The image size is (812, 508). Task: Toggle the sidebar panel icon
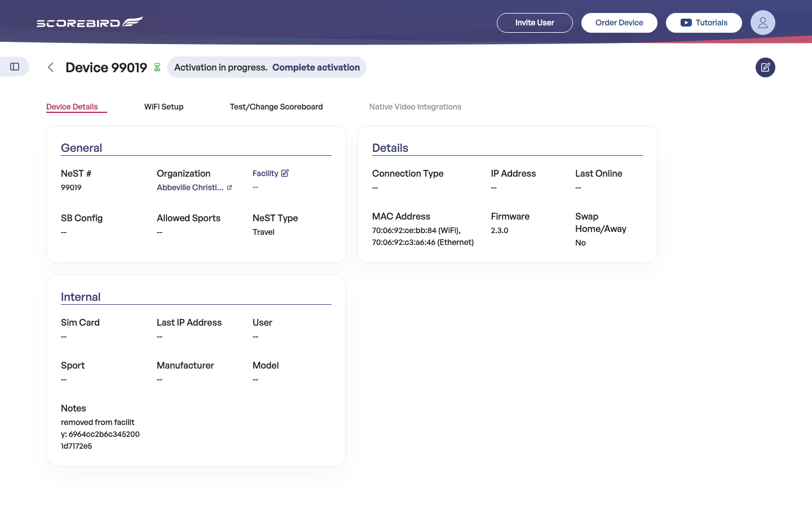[x=15, y=67]
